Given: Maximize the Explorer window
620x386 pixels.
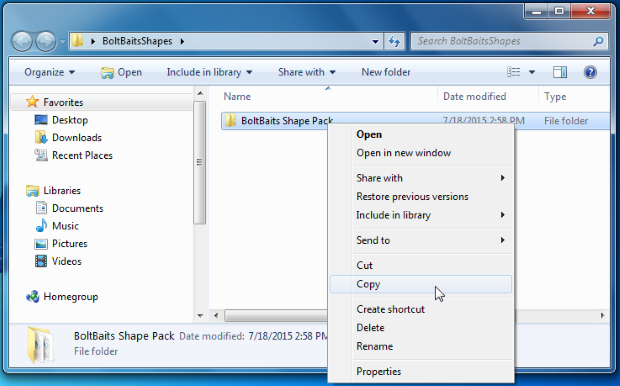Looking at the screenshot, I should click(x=559, y=11).
